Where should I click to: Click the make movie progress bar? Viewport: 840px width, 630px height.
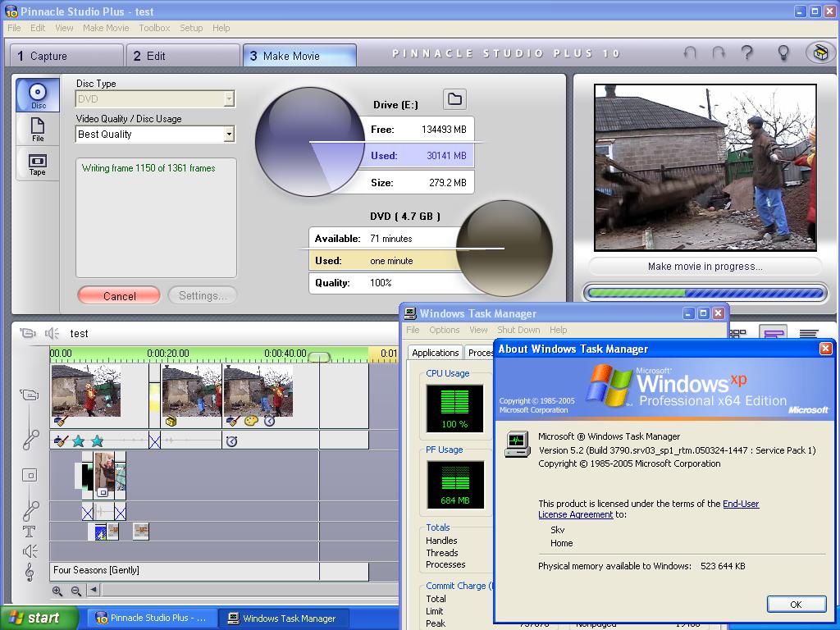coord(705,293)
